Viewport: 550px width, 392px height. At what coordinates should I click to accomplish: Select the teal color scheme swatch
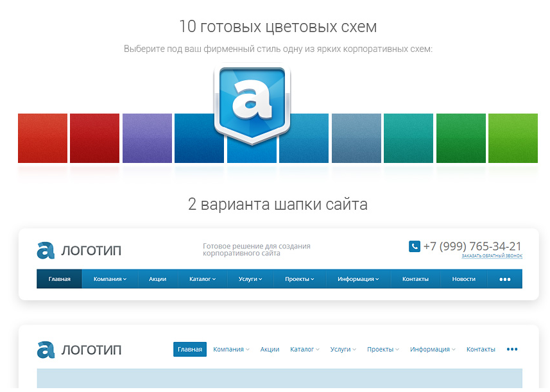[408, 138]
